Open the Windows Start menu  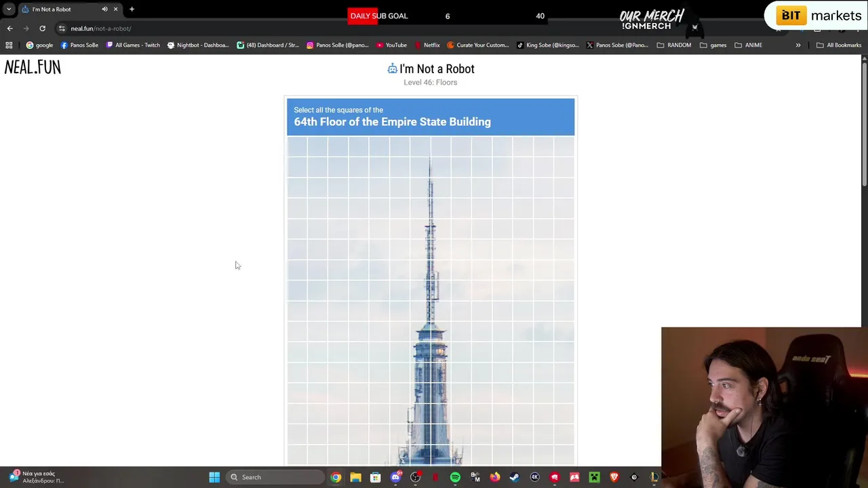214,477
